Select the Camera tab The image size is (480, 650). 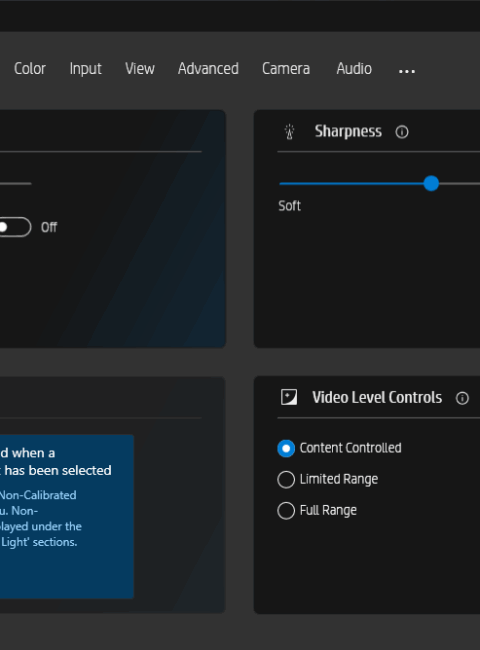click(286, 68)
